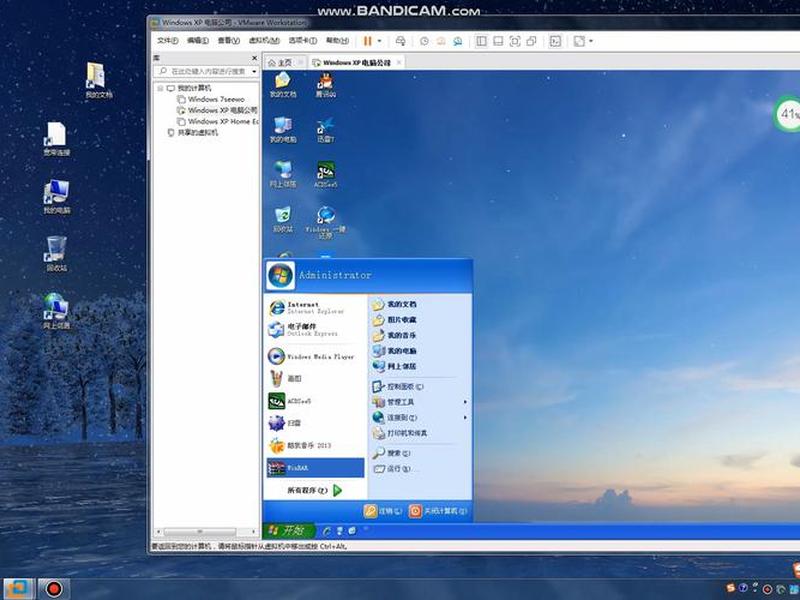
Task: Click the Windows 一键还原 desktop icon
Action: click(x=326, y=222)
